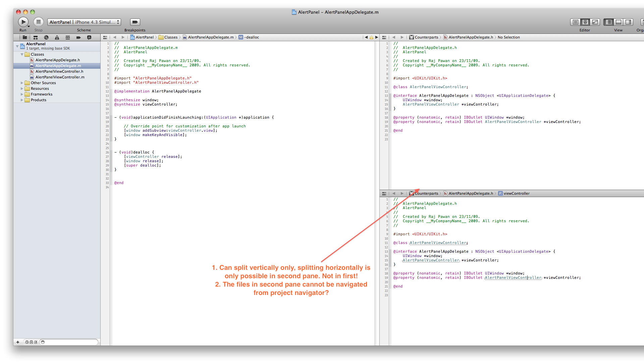Click AlertPanel project in main jump bar
Viewport: 644px width, 362px height.
(142, 37)
